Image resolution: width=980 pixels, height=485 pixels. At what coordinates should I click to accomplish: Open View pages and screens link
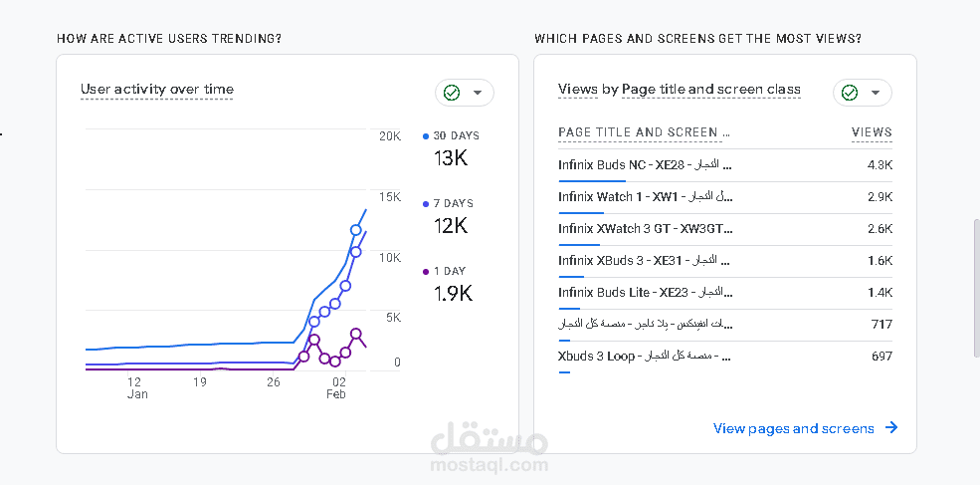[793, 428]
